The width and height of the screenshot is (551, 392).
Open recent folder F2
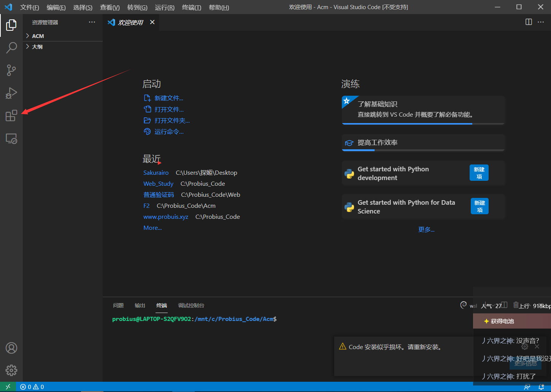click(146, 205)
